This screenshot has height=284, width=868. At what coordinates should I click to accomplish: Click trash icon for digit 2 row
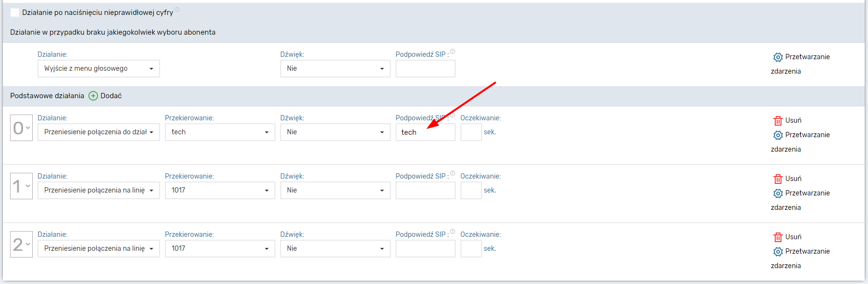(778, 237)
